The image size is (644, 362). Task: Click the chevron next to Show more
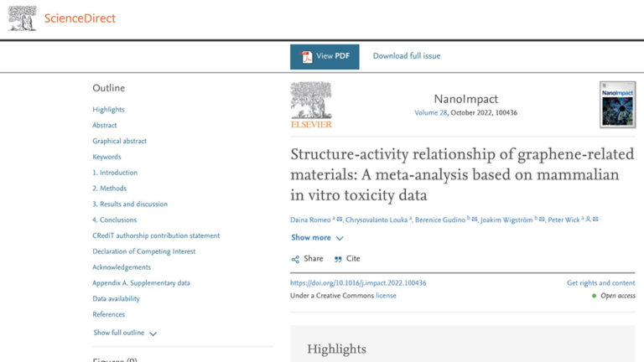pyautogui.click(x=340, y=238)
